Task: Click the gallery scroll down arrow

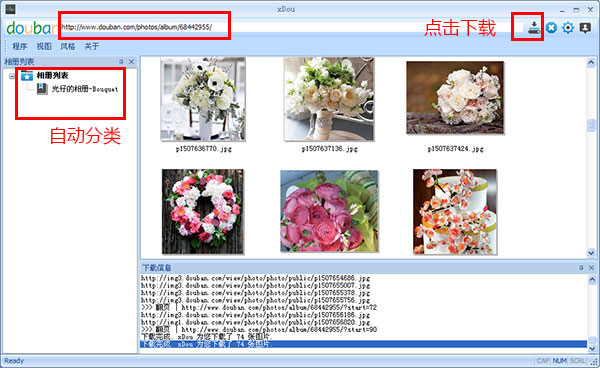Action: click(x=591, y=253)
